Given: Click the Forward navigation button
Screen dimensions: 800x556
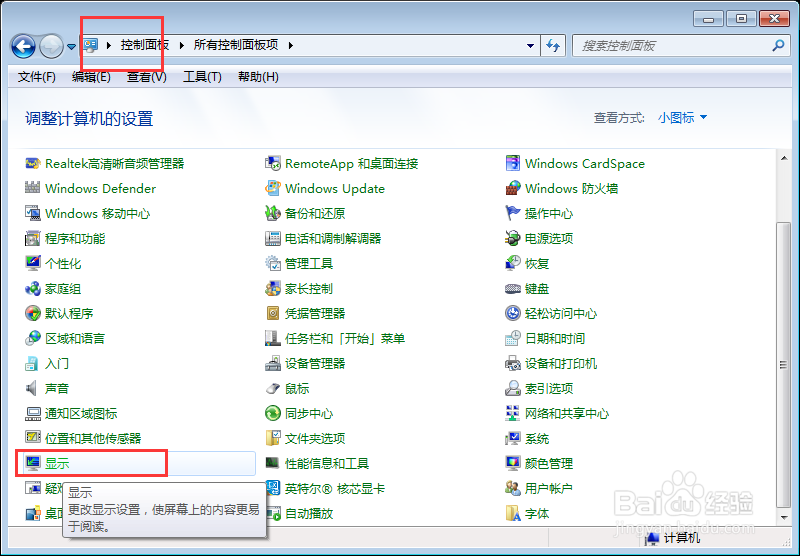Looking at the screenshot, I should tap(52, 46).
